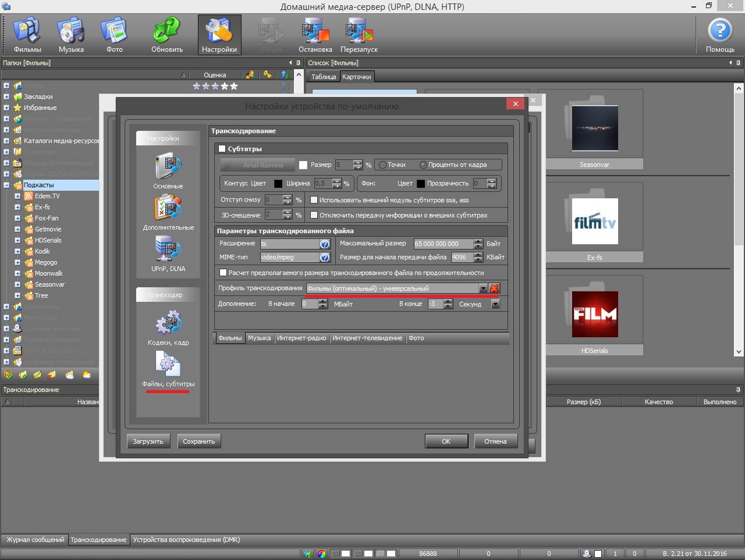Clear transcoding profile with red X
Viewport: 745px width, 560px height.
tap(494, 288)
